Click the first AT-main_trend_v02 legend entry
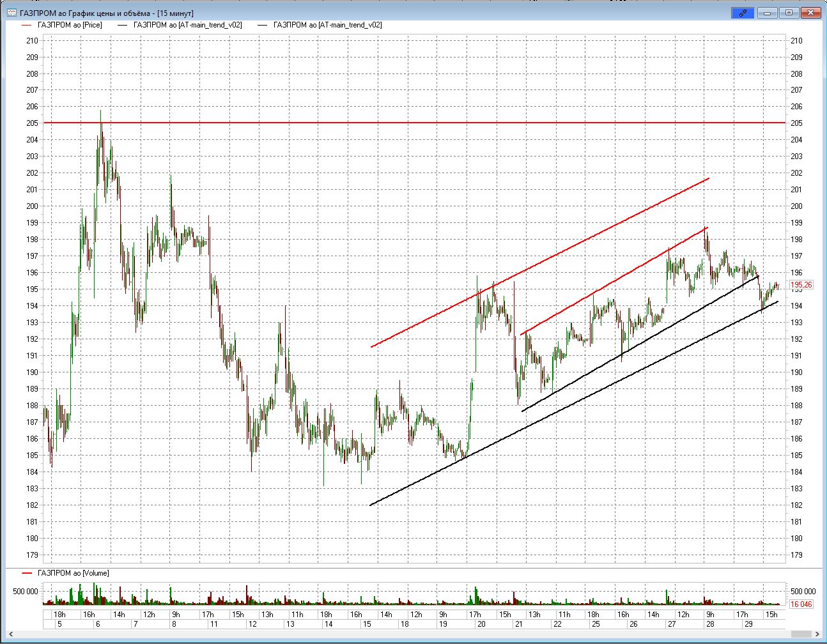Screen dimensions: 827x644 pyautogui.click(x=187, y=25)
